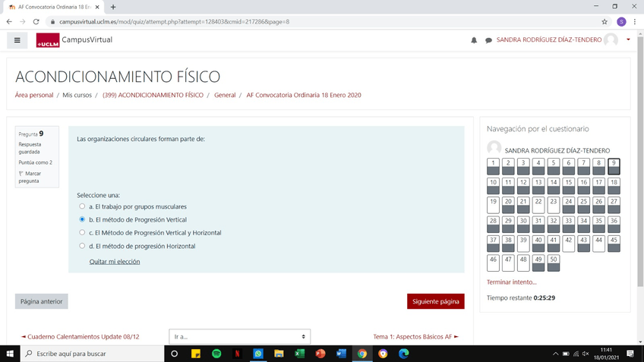Open the 'Ir a...' jump dropdown
This screenshot has height=362, width=644.
coord(239,336)
